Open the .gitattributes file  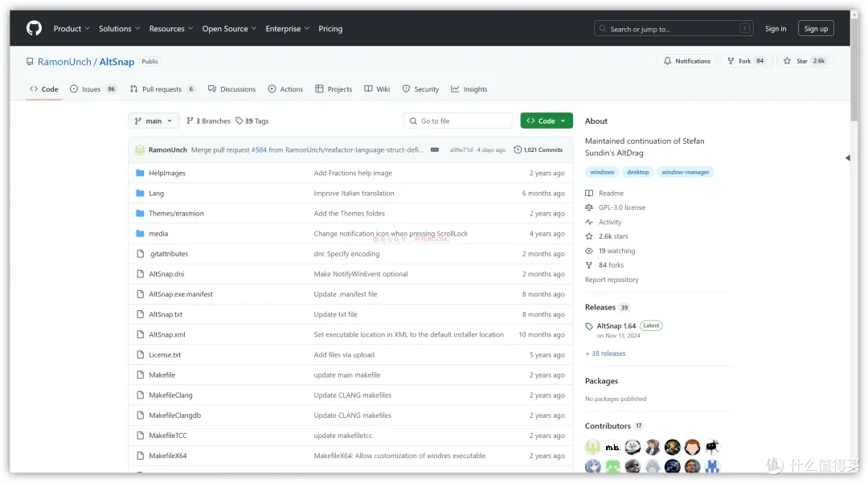(x=168, y=254)
